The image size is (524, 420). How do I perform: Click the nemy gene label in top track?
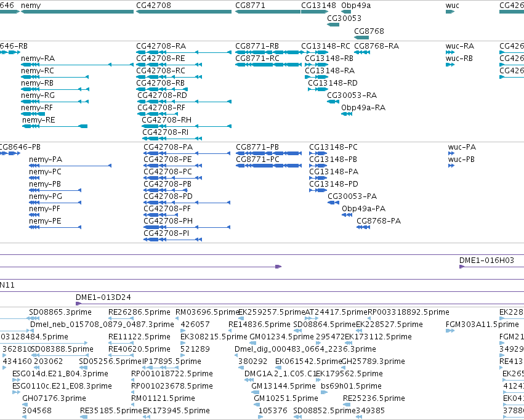click(31, 6)
